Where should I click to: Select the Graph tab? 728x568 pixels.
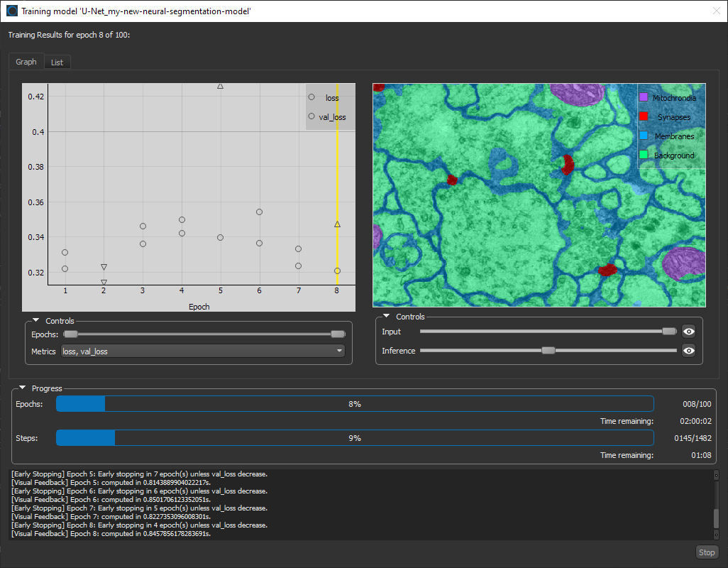26,62
